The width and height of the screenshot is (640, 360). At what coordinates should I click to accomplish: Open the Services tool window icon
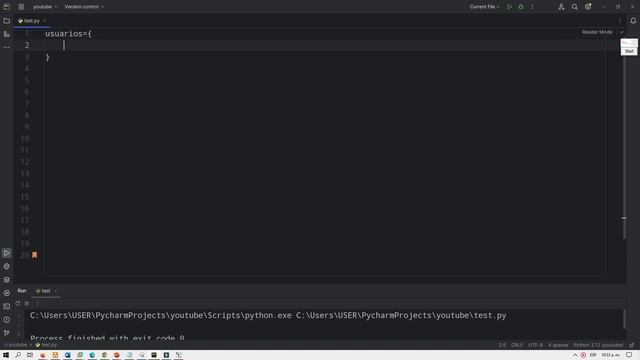(7, 293)
